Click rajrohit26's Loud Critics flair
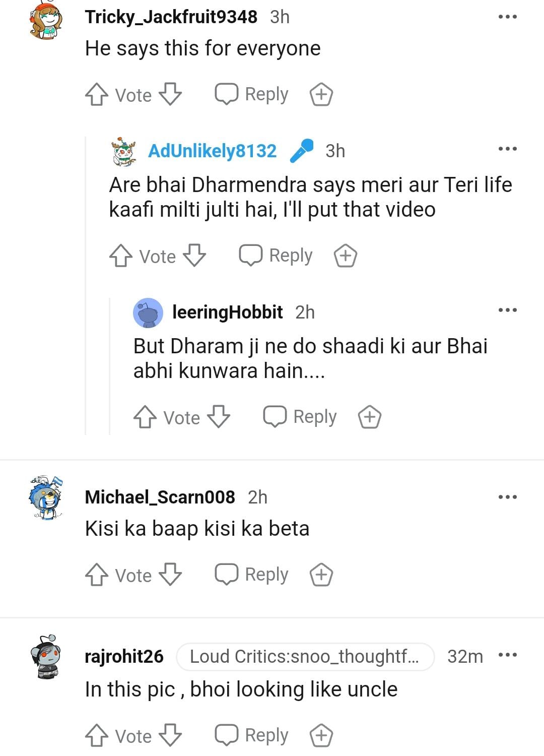544x756 pixels. (305, 657)
